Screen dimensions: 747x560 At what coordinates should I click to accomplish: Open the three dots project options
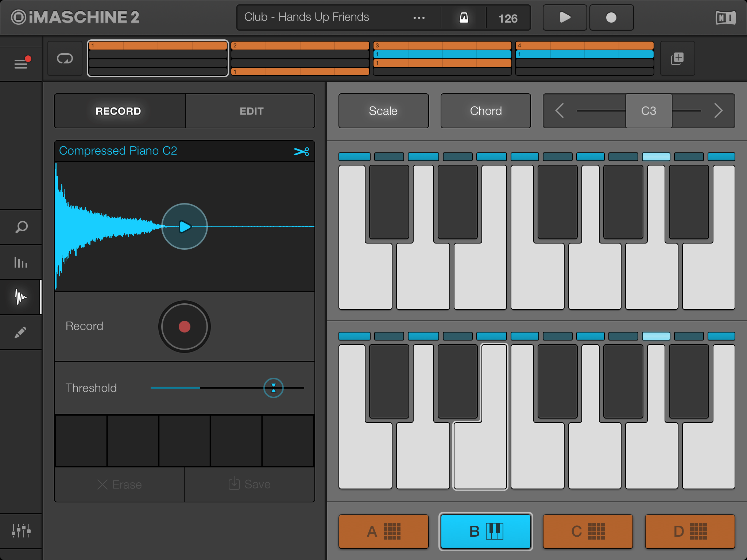click(x=419, y=17)
